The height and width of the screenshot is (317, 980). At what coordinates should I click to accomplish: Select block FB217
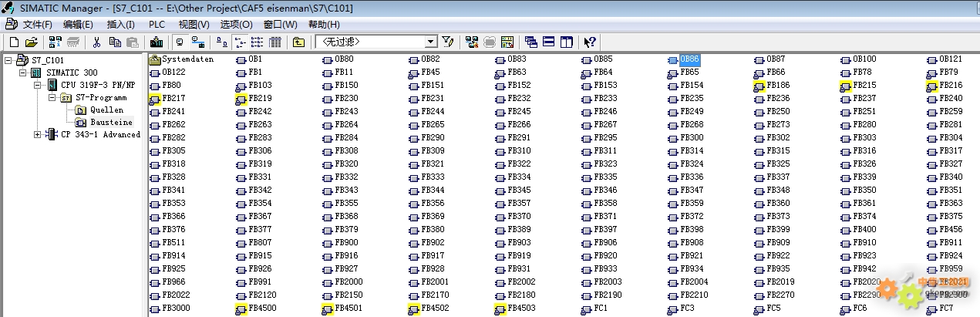(x=167, y=98)
